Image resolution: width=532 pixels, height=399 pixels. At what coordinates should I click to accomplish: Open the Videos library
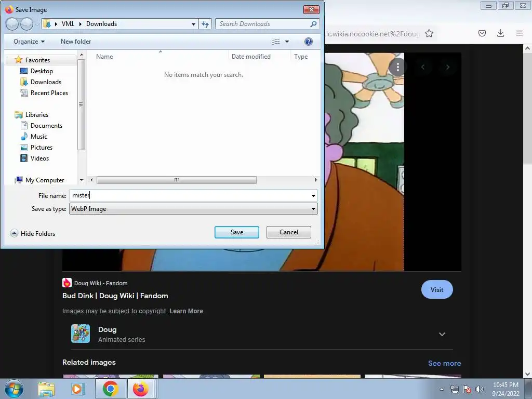(39, 158)
